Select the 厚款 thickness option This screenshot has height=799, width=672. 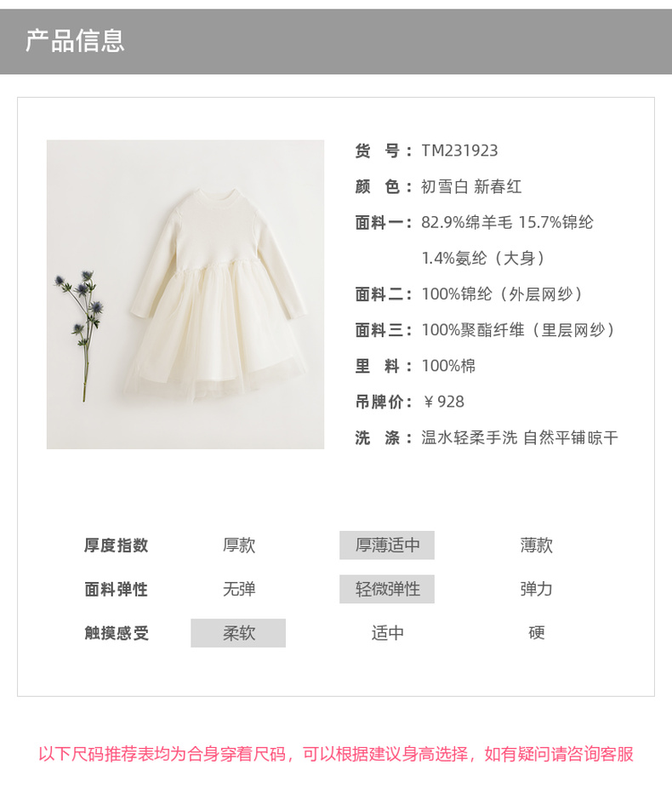pyautogui.click(x=238, y=545)
